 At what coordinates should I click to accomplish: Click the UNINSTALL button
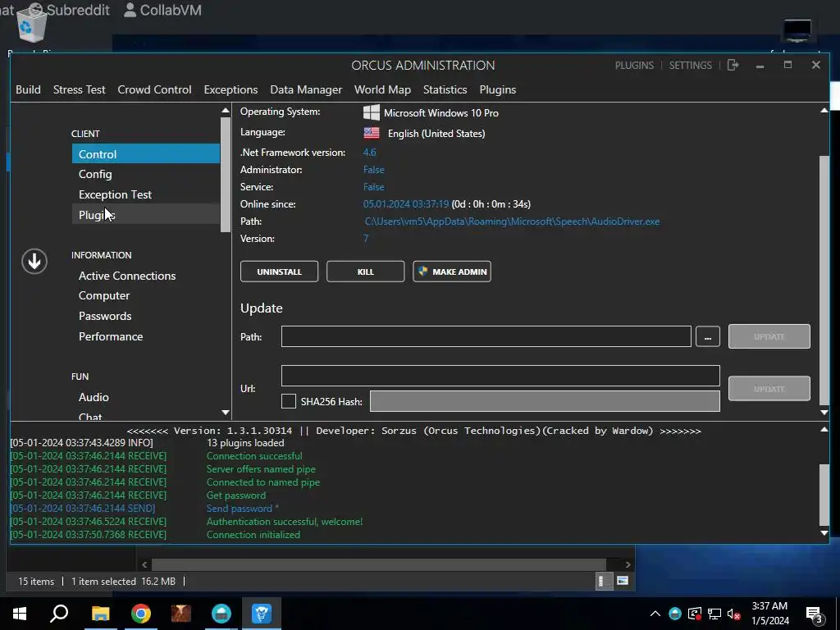tap(279, 272)
